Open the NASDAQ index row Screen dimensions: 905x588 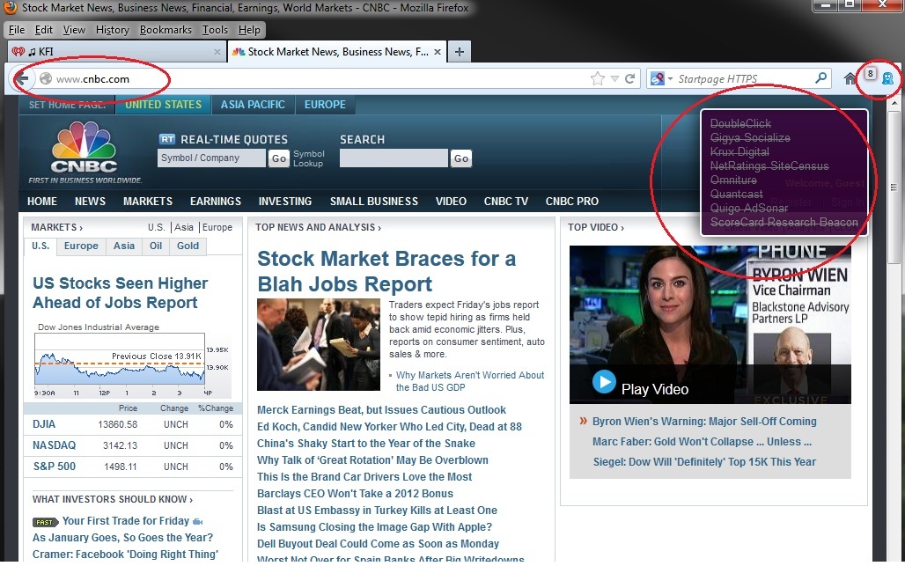coord(133,445)
